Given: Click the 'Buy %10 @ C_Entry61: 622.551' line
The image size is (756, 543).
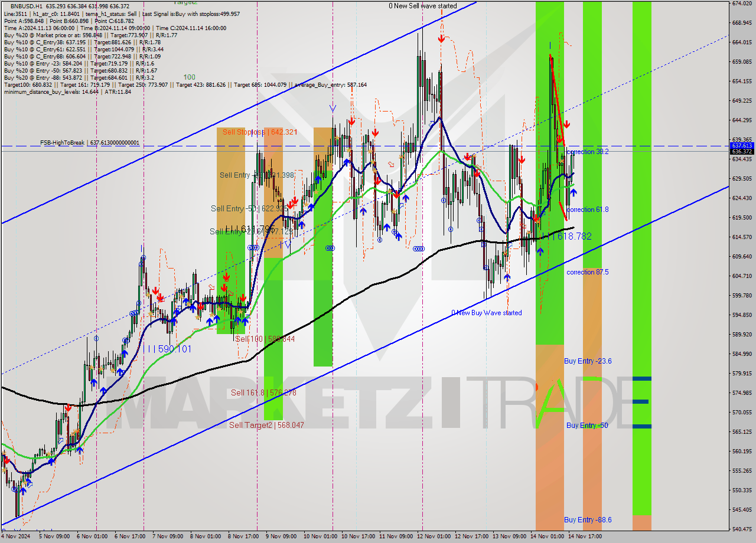Looking at the screenshot, I should point(83,49).
